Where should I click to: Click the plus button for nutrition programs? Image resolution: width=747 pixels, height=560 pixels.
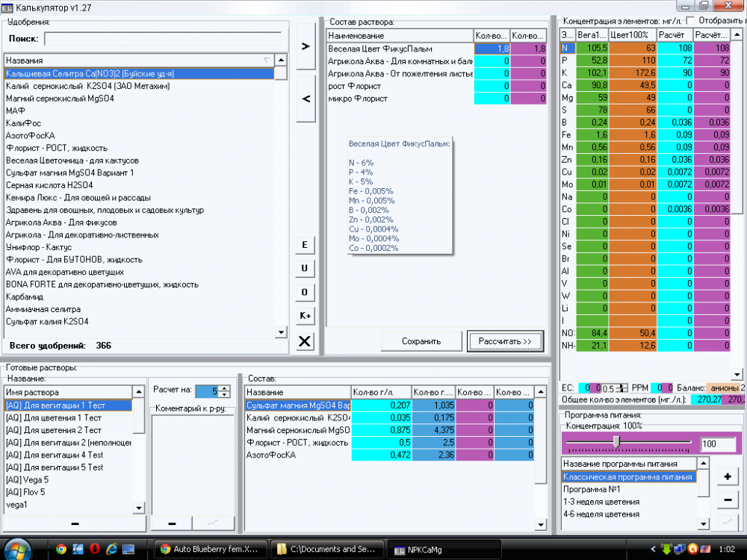[x=728, y=476]
